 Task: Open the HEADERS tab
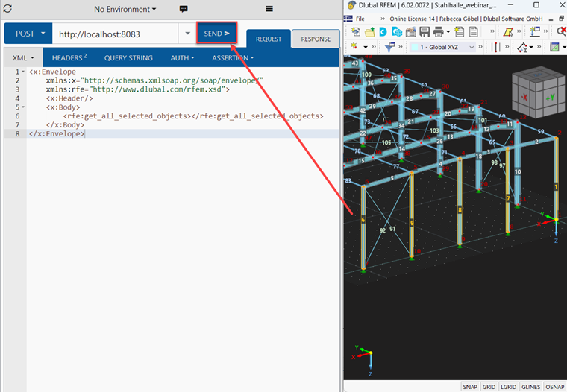[x=69, y=58]
